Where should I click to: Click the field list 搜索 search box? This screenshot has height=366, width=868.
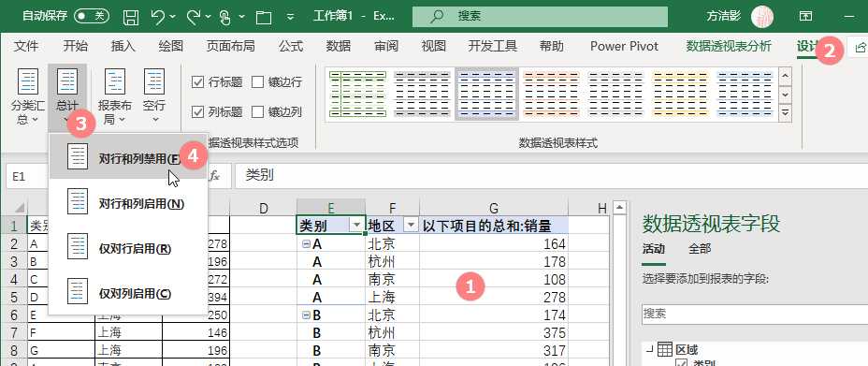[755, 314]
